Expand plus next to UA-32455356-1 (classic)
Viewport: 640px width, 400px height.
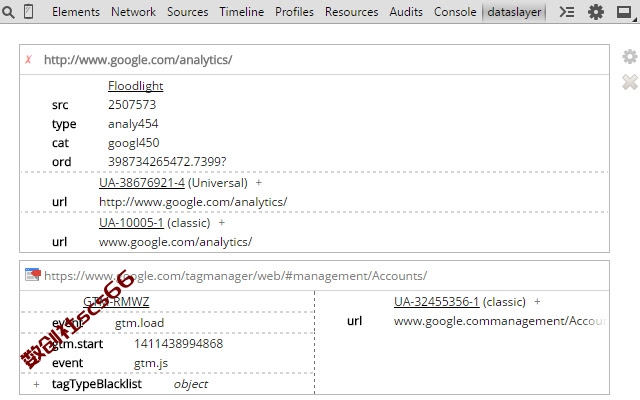[x=537, y=302]
